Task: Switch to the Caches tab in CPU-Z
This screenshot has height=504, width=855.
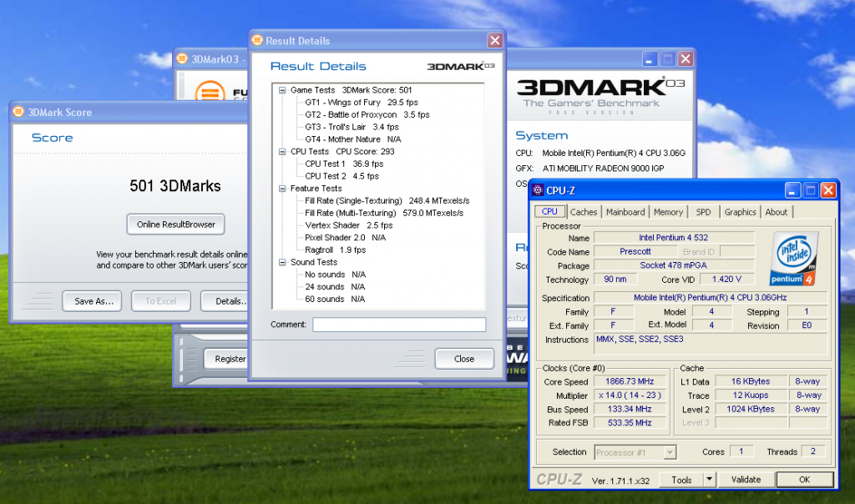Action: 584,212
